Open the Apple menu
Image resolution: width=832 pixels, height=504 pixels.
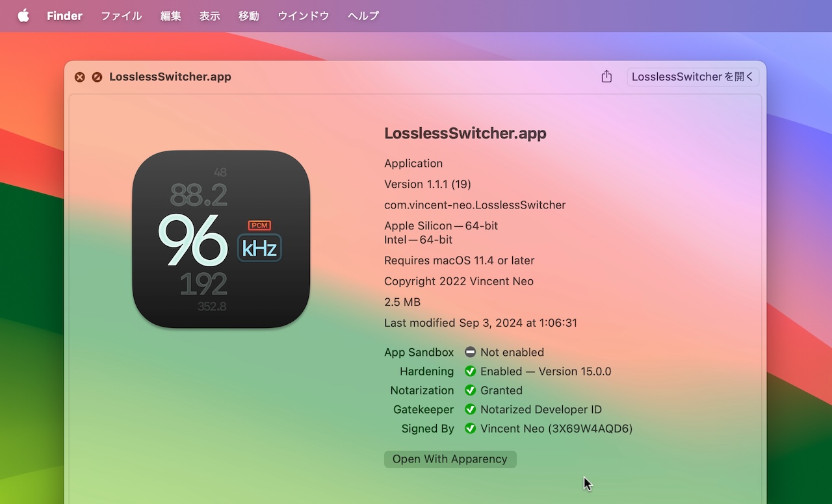[23, 16]
